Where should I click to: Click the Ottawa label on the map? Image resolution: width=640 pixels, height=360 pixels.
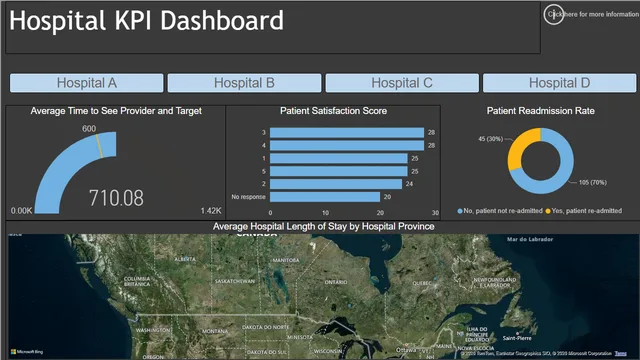coord(406,350)
